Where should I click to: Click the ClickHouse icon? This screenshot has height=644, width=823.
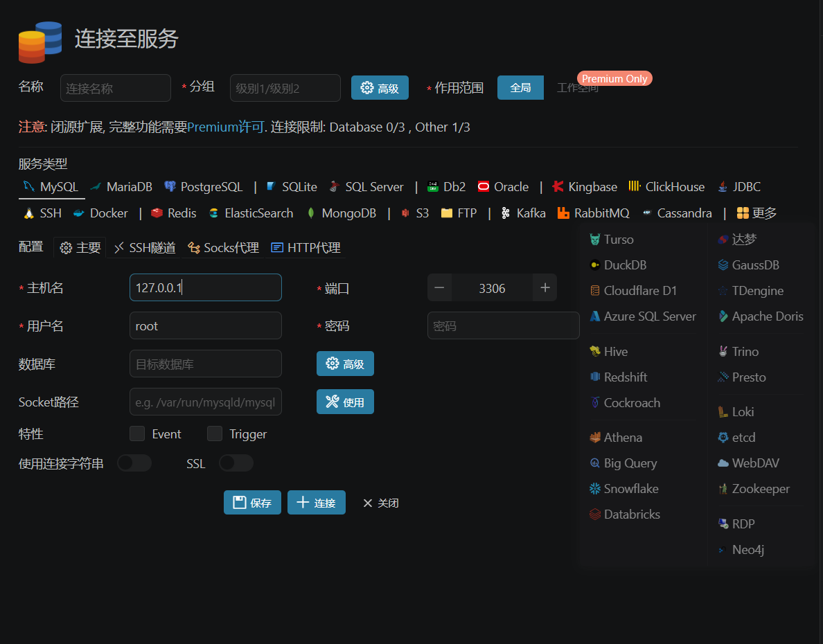635,186
